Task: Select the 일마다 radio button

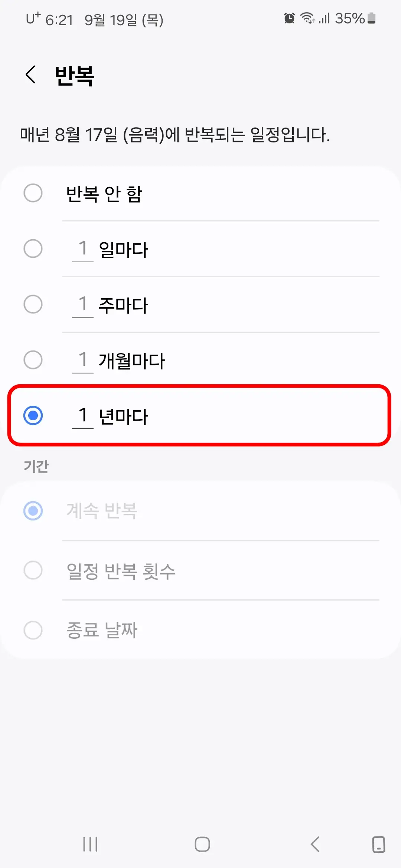Action: coord(33,249)
